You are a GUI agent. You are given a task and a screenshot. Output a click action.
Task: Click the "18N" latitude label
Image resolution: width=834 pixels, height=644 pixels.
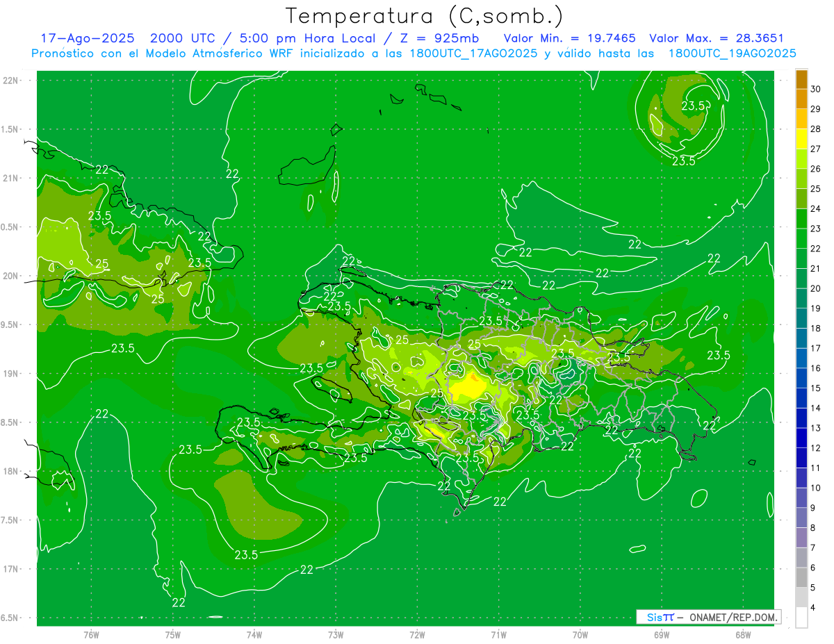[10, 471]
